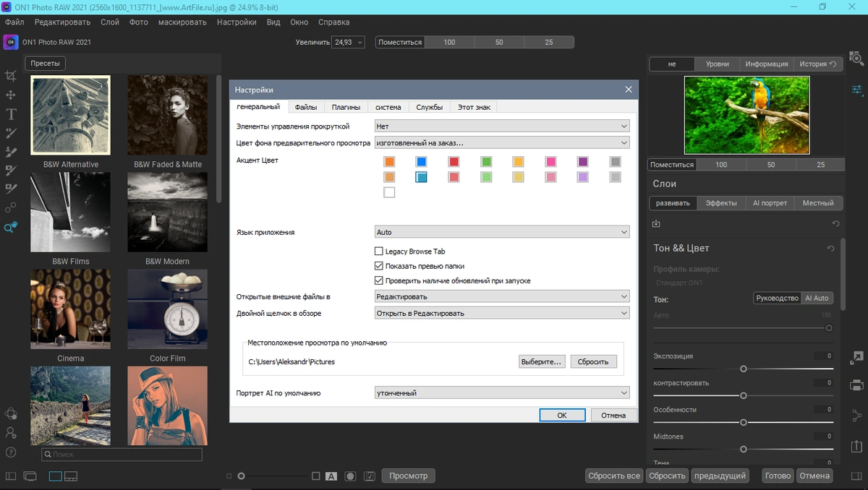Toggle Legacy Browse Tab checkbox
Screen dimensions: 868x490
pos(378,252)
